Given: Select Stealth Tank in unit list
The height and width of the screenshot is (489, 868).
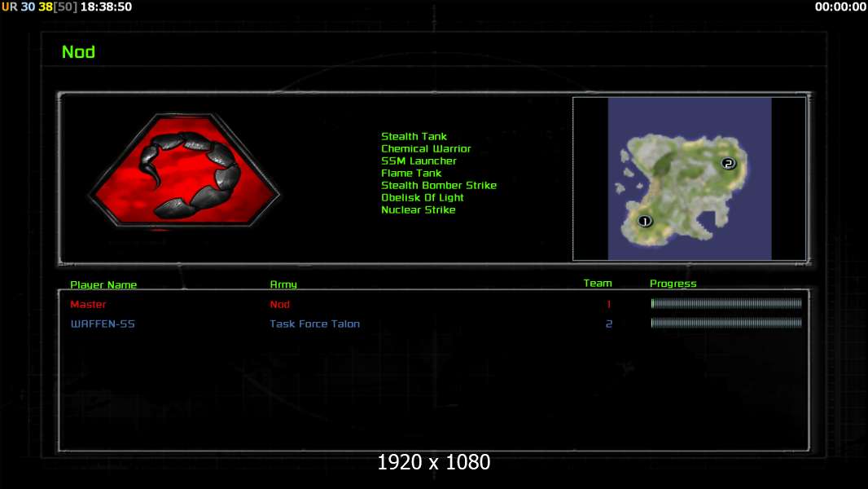Looking at the screenshot, I should pos(414,136).
